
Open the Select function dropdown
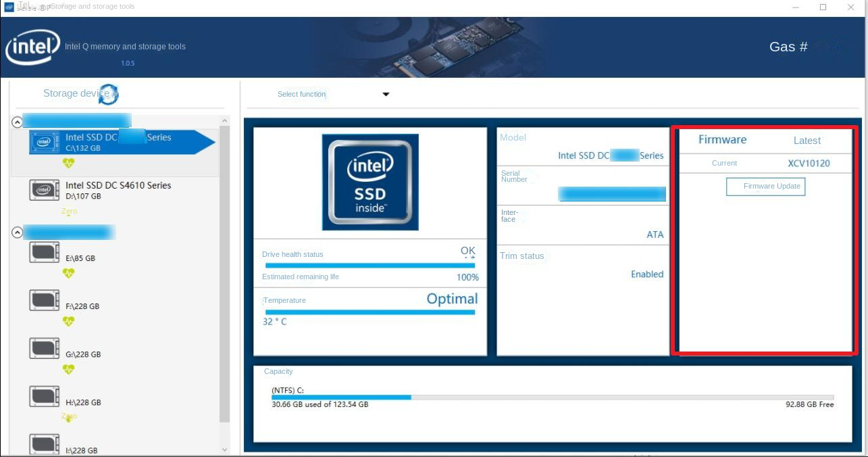click(386, 95)
